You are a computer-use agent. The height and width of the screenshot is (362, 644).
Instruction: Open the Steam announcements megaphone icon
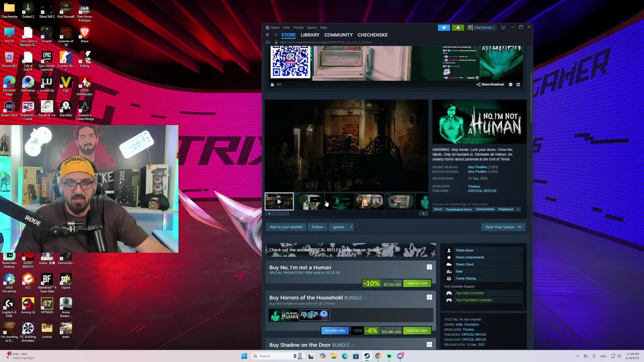click(x=444, y=28)
